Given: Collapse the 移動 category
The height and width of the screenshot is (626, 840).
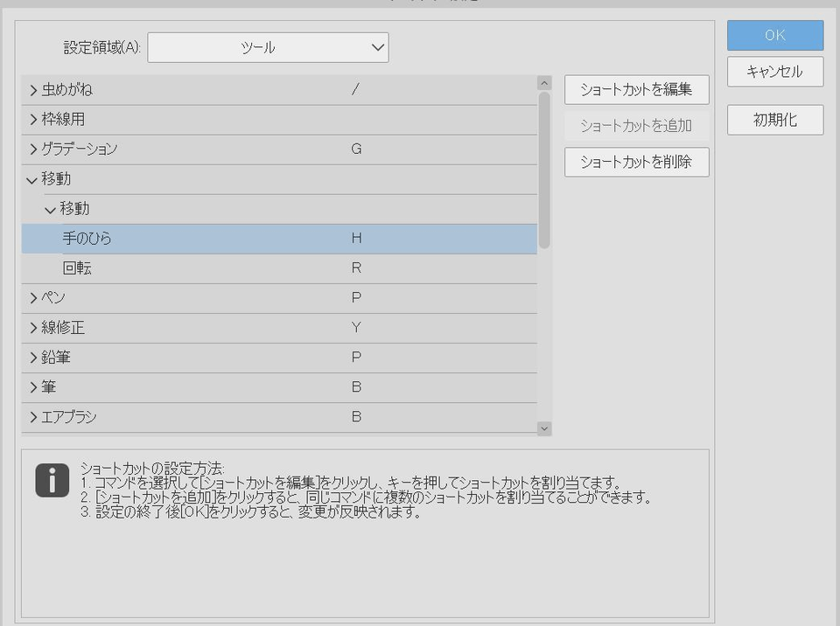Looking at the screenshot, I should (32, 178).
